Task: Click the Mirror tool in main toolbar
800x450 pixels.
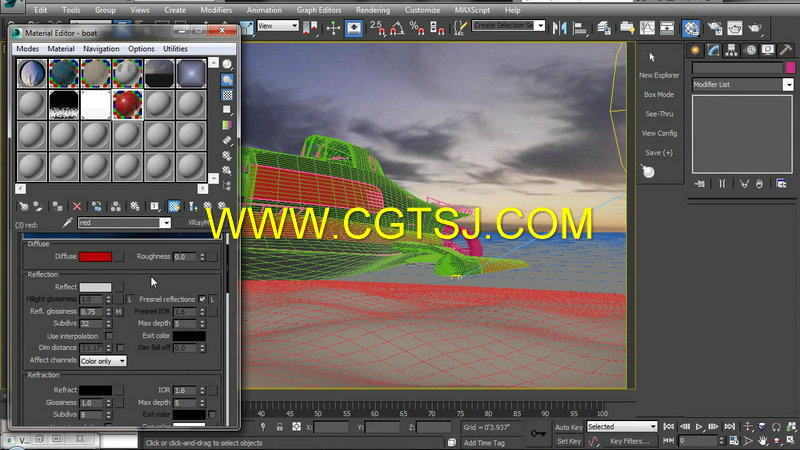Action: point(559,28)
